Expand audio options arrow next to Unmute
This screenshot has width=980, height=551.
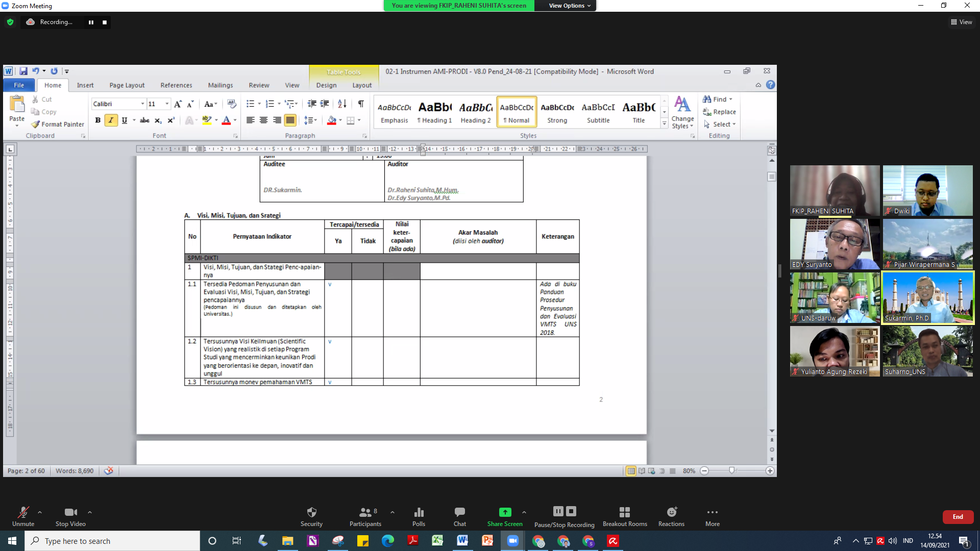pos(40,512)
